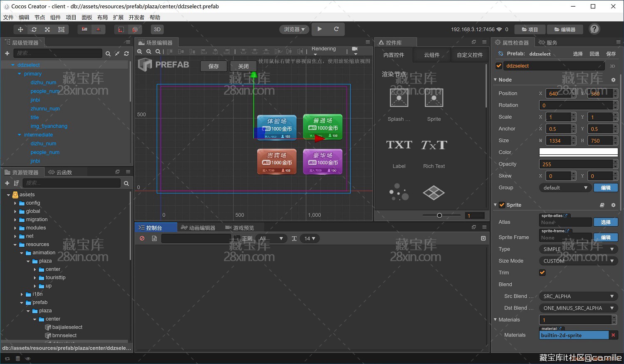Select the rotate transform tool
Viewport: 624px width, 364px height.
[x=34, y=30]
